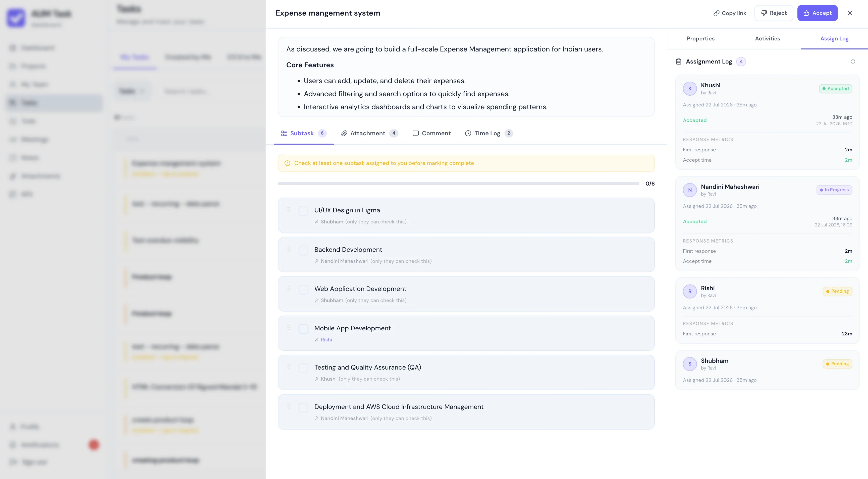
Task: Click Khushi's avatar K in Assignment Log
Action: click(x=690, y=89)
